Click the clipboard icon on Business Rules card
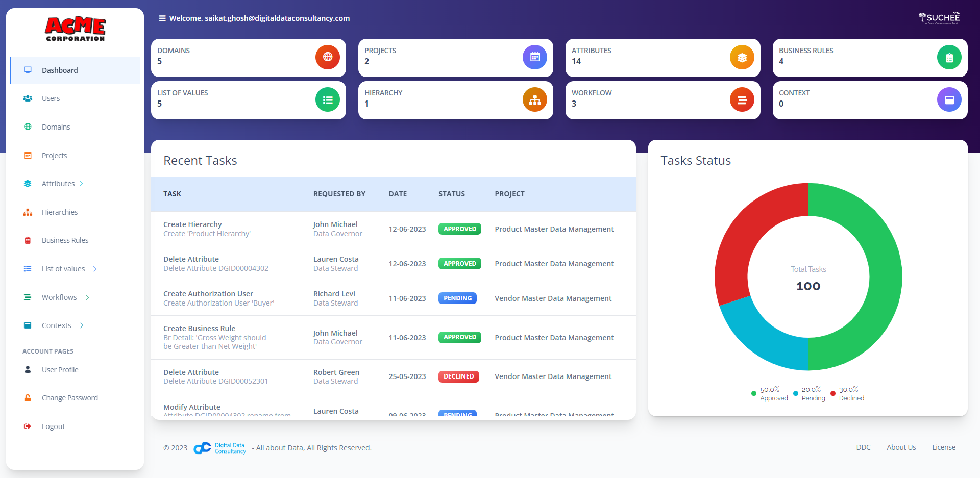This screenshot has width=980, height=478. coord(949,57)
